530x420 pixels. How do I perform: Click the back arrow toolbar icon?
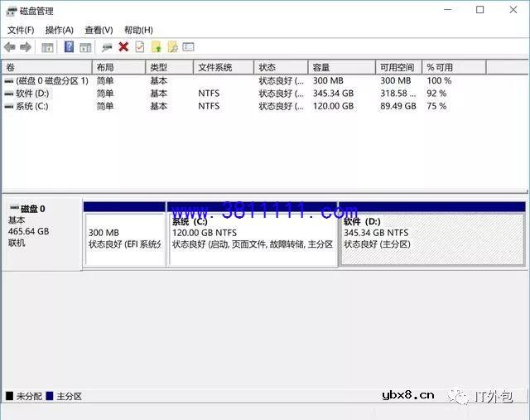(10, 47)
